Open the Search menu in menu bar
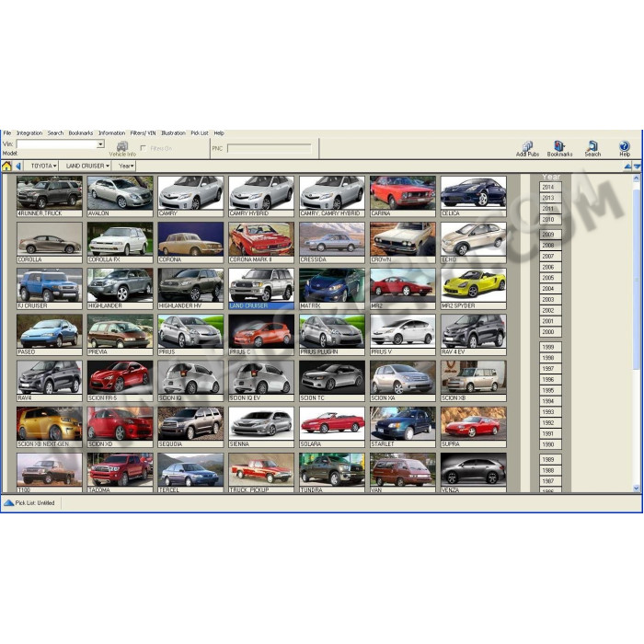The image size is (644, 644). [x=55, y=133]
